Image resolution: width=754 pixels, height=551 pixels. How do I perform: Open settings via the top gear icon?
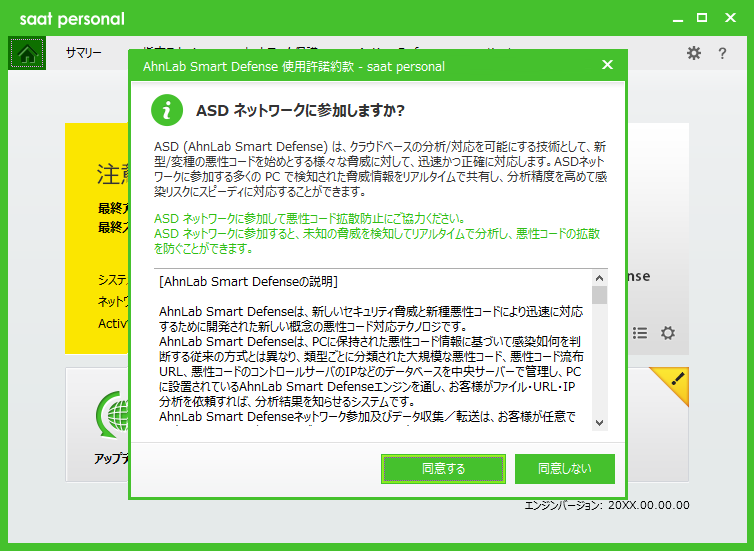(693, 53)
